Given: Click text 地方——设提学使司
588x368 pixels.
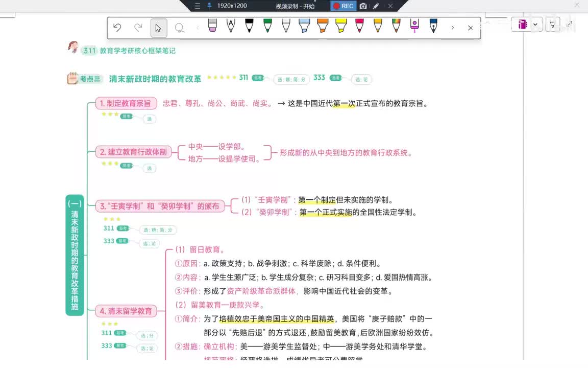Looking at the screenshot, I should coord(224,159).
